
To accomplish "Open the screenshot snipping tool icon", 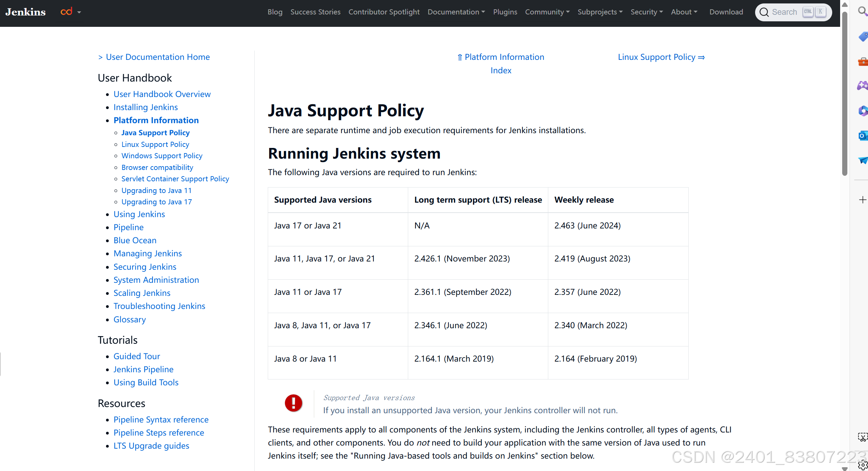I will pyautogui.click(x=863, y=437).
